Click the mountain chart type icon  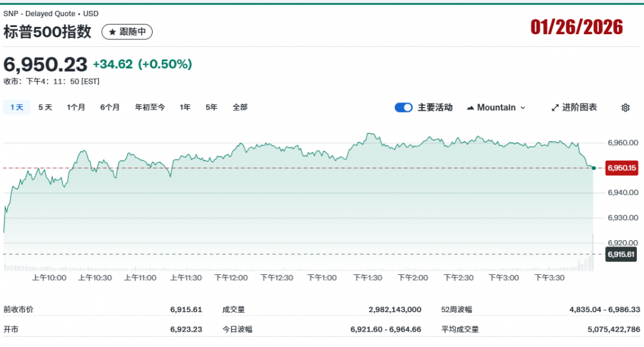click(x=470, y=108)
